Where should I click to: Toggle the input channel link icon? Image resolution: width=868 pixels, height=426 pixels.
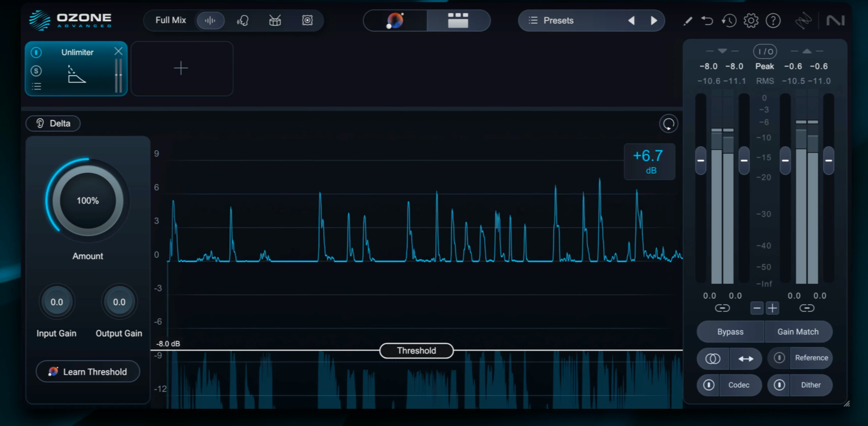[722, 308]
